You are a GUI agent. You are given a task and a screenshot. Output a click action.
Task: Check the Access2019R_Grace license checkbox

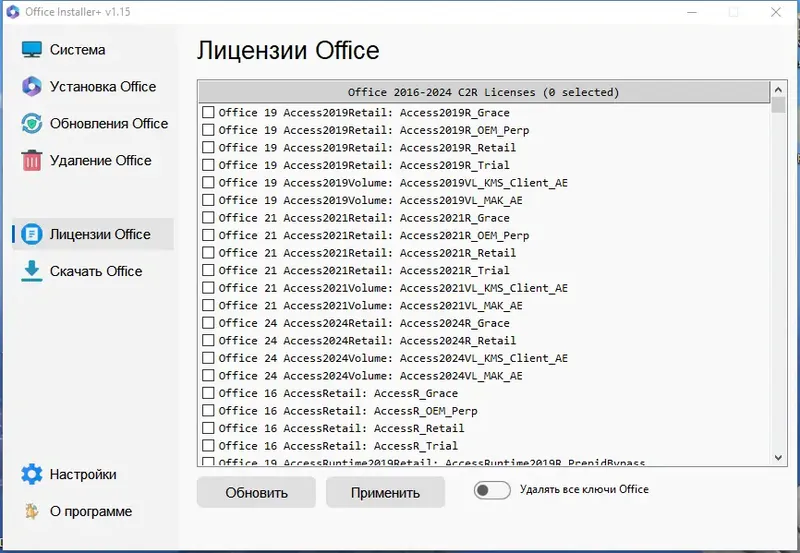pyautogui.click(x=208, y=112)
